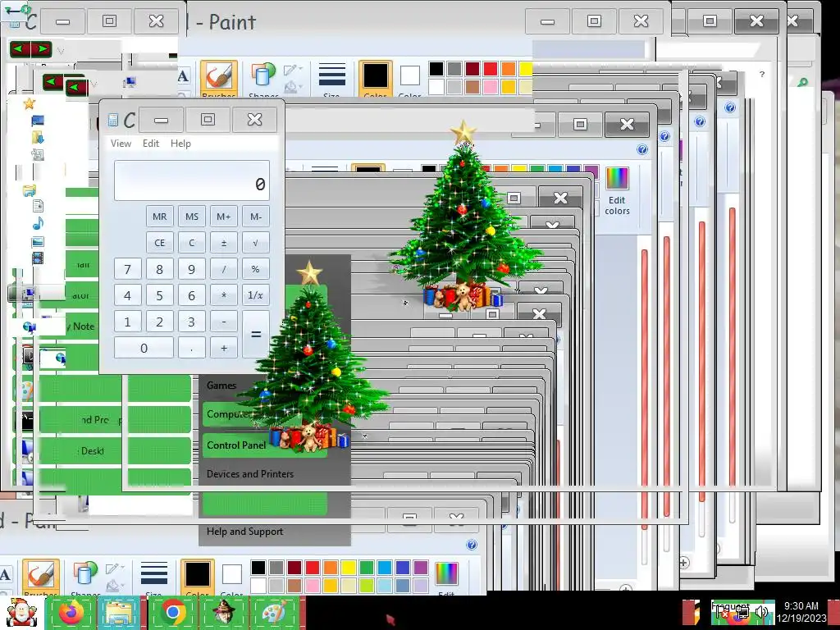Click Calculator plus-minus sign button
This screenshot has width=840, height=630.
pyautogui.click(x=224, y=243)
